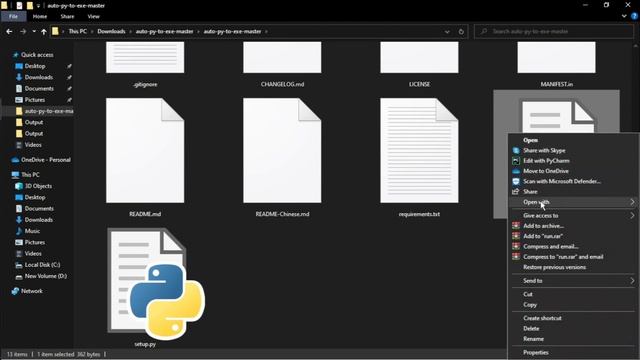Choose Restore previous versions
This screenshot has width=640, height=360.
click(554, 267)
